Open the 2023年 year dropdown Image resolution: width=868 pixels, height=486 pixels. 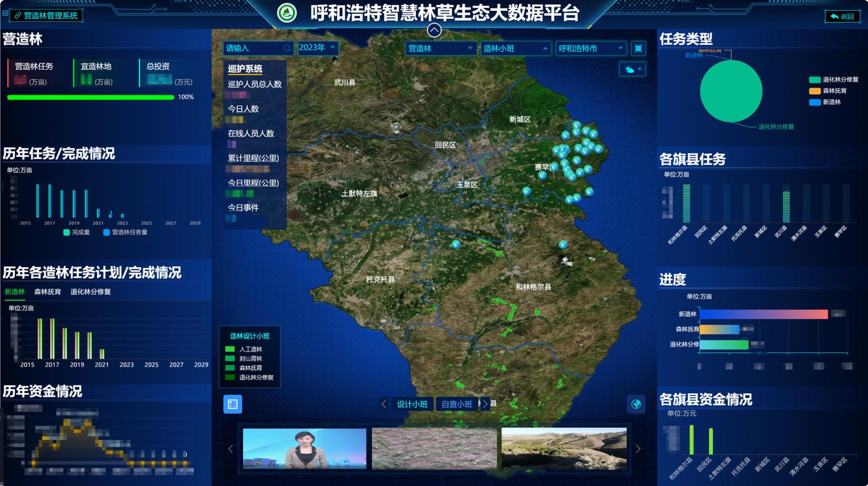tap(318, 48)
